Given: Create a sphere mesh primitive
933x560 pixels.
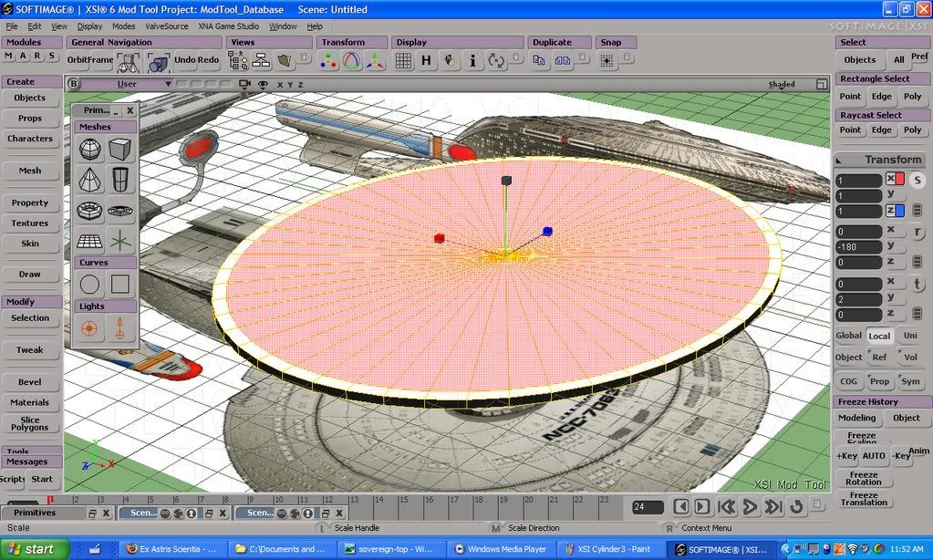Looking at the screenshot, I should [90, 150].
